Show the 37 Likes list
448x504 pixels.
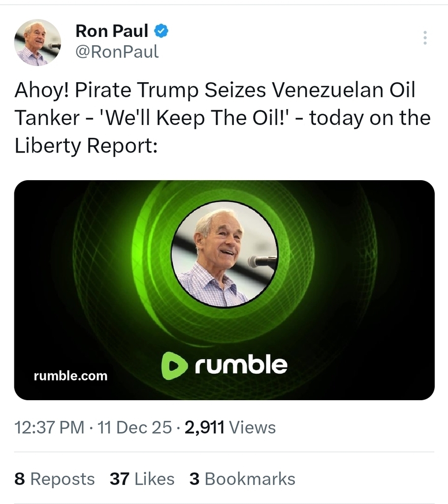[142, 479]
